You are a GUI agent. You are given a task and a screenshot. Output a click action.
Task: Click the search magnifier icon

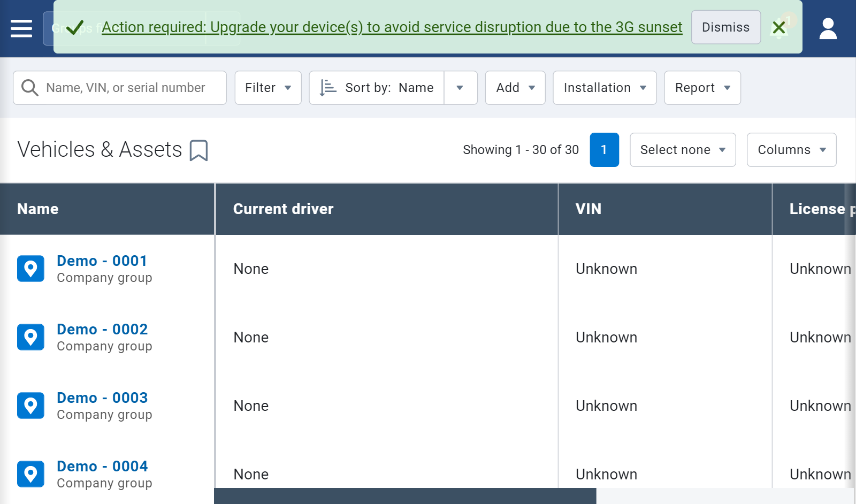(x=30, y=88)
